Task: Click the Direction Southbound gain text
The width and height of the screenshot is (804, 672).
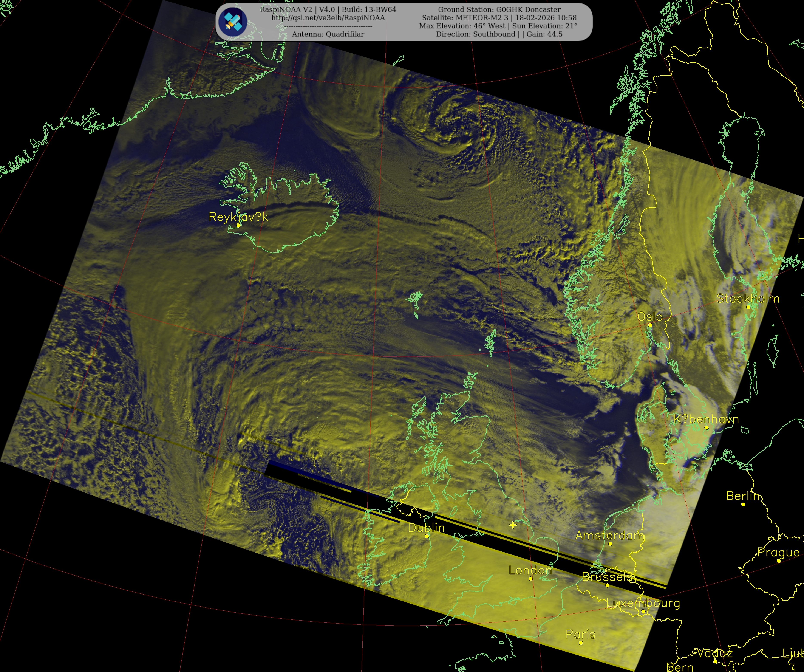Action: pos(499,34)
